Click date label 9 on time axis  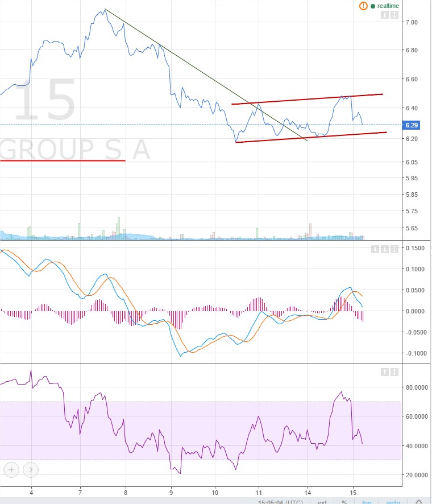point(171,493)
